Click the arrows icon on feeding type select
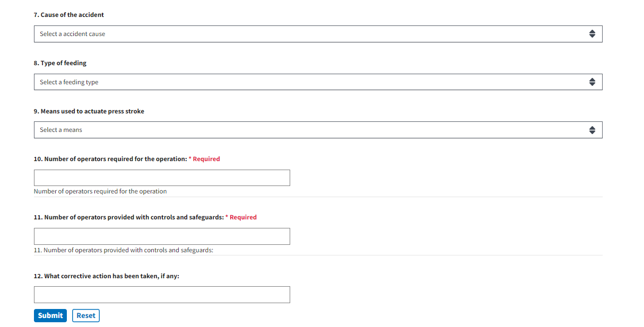Viewport: 644px width, 327px height. pyautogui.click(x=592, y=82)
